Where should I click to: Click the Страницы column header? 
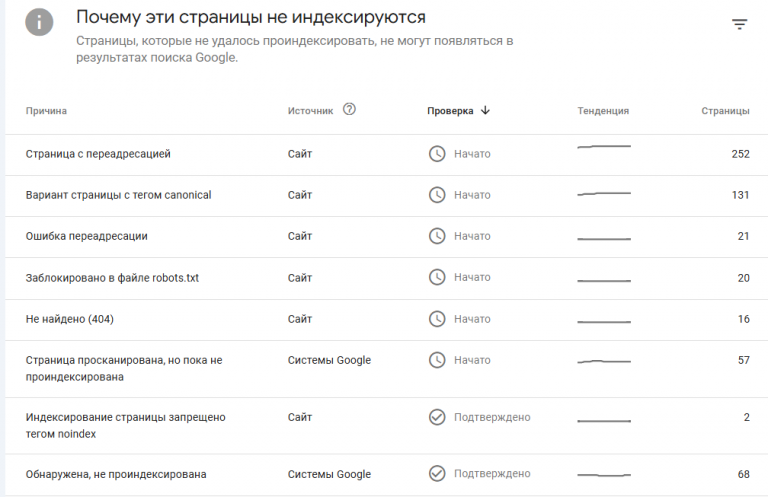(725, 111)
